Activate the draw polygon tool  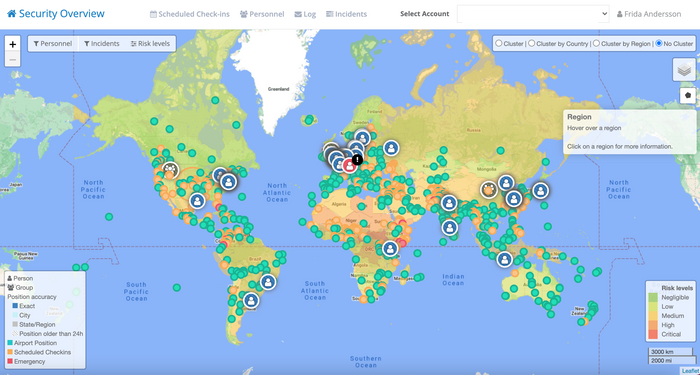point(688,95)
